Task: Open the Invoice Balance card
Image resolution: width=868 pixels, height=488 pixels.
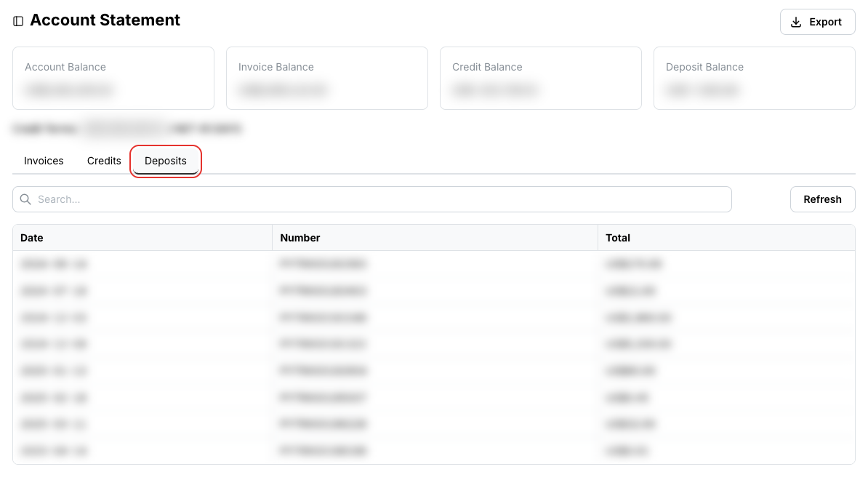Action: (x=327, y=78)
